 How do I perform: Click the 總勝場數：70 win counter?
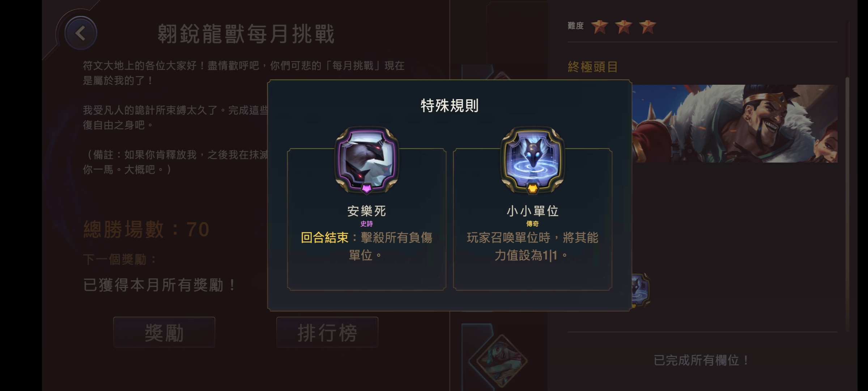[146, 230]
